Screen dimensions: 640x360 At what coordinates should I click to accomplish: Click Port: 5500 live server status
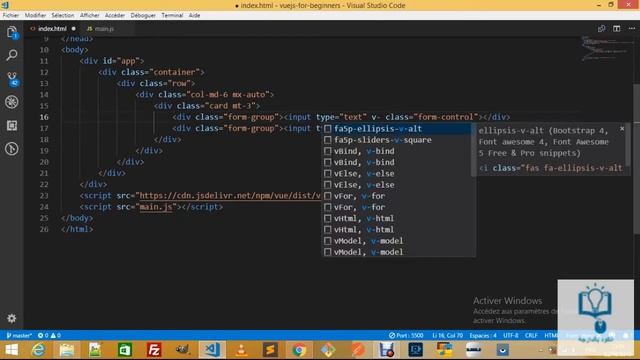click(x=406, y=335)
